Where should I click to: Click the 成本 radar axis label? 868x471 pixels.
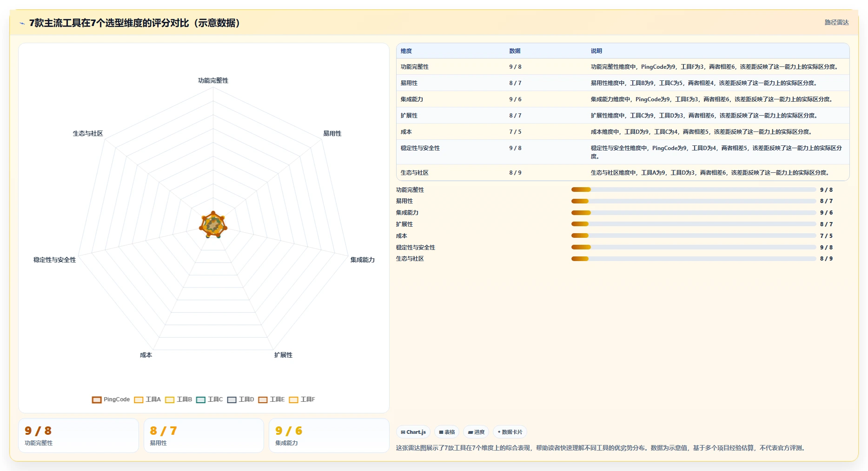click(146, 355)
